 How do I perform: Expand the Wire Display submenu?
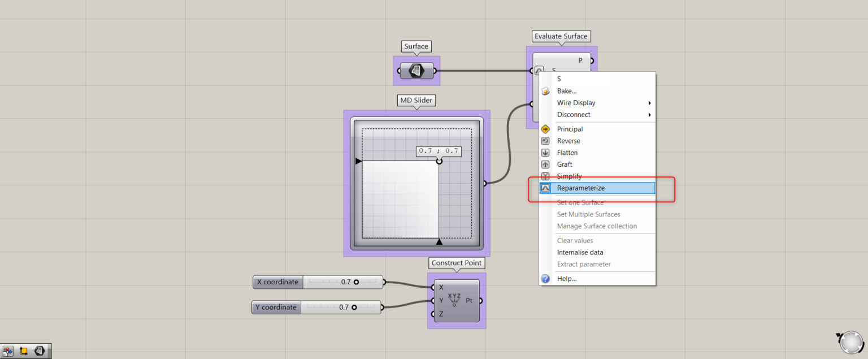coord(576,102)
